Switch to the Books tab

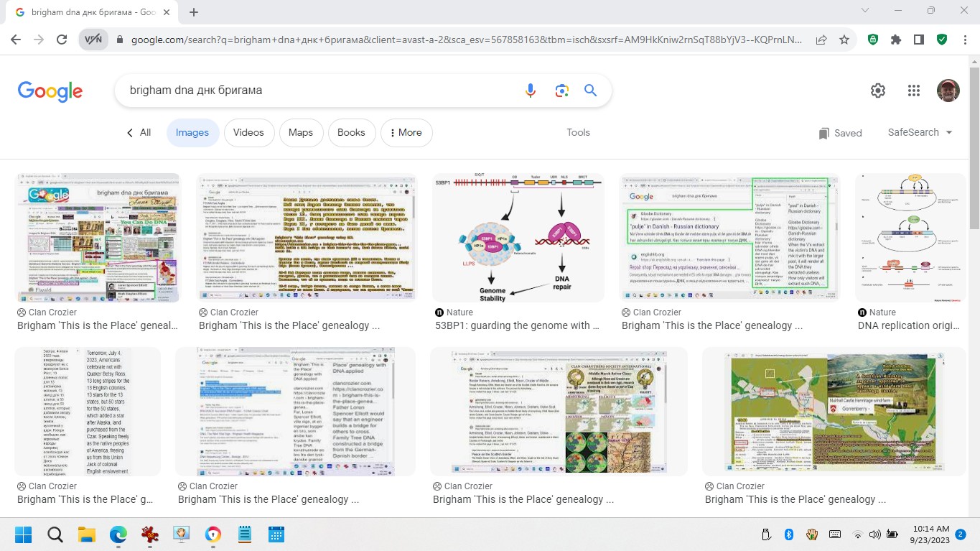click(351, 132)
